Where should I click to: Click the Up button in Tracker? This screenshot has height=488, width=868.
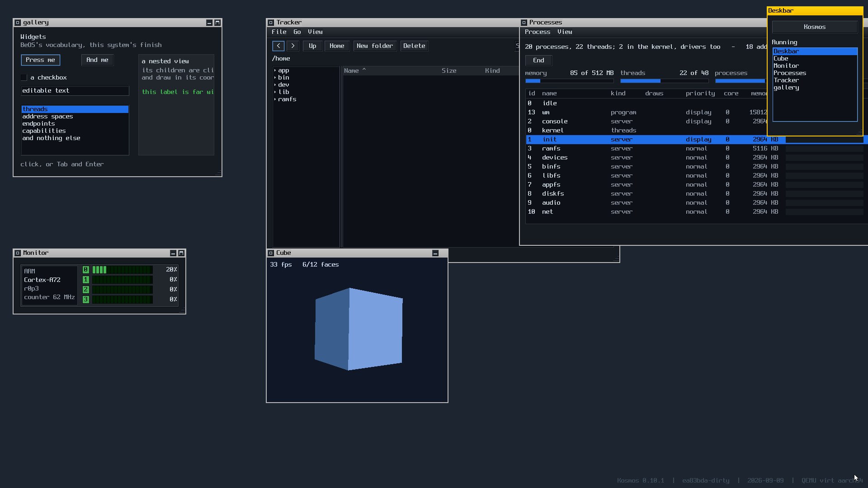tap(312, 46)
